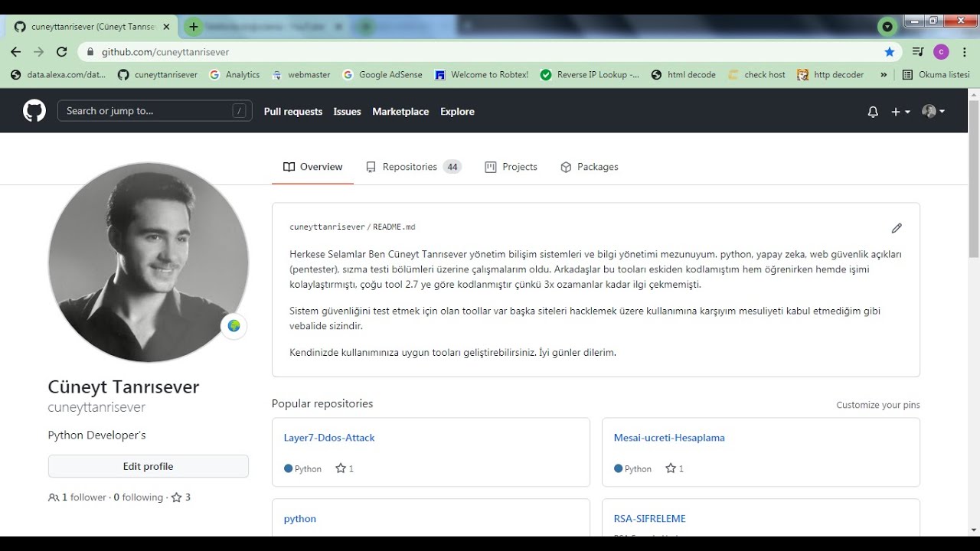The image size is (980, 551).
Task: Reload the page
Action: [x=61, y=52]
